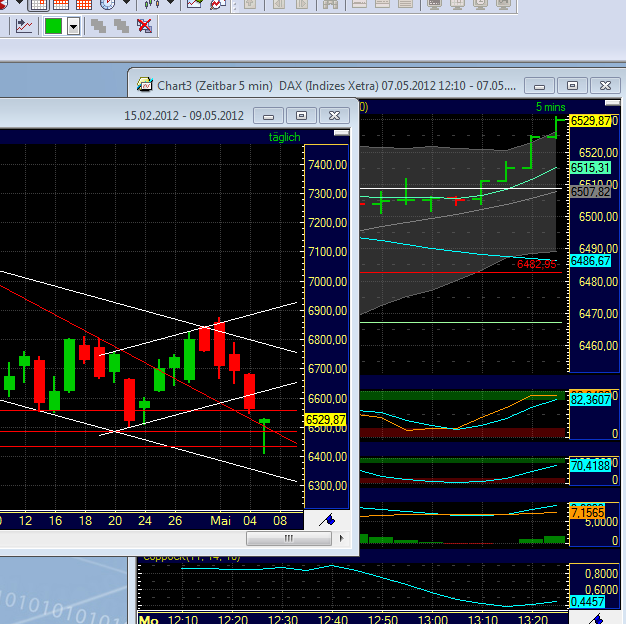Click the 7000,00 price axis label

pyautogui.click(x=327, y=281)
